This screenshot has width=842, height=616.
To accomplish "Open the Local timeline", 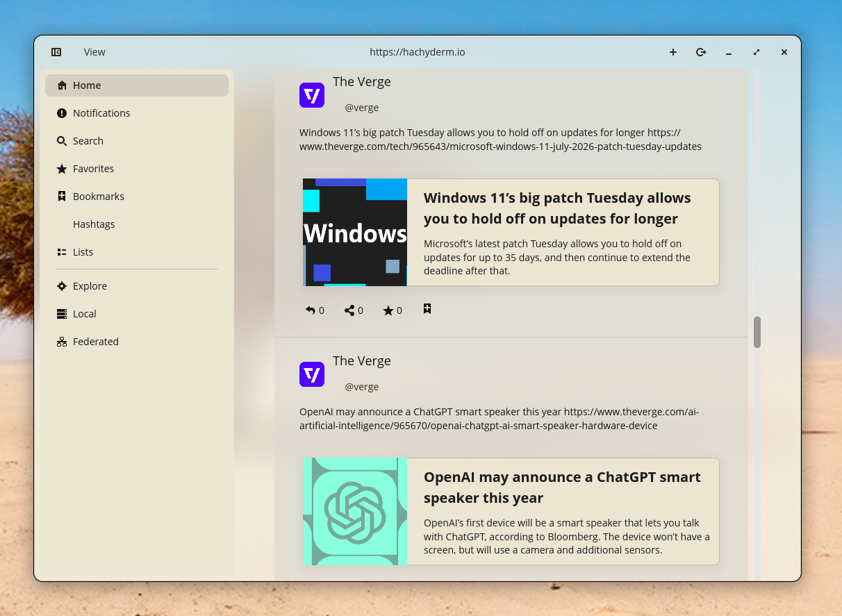I will pos(137,314).
